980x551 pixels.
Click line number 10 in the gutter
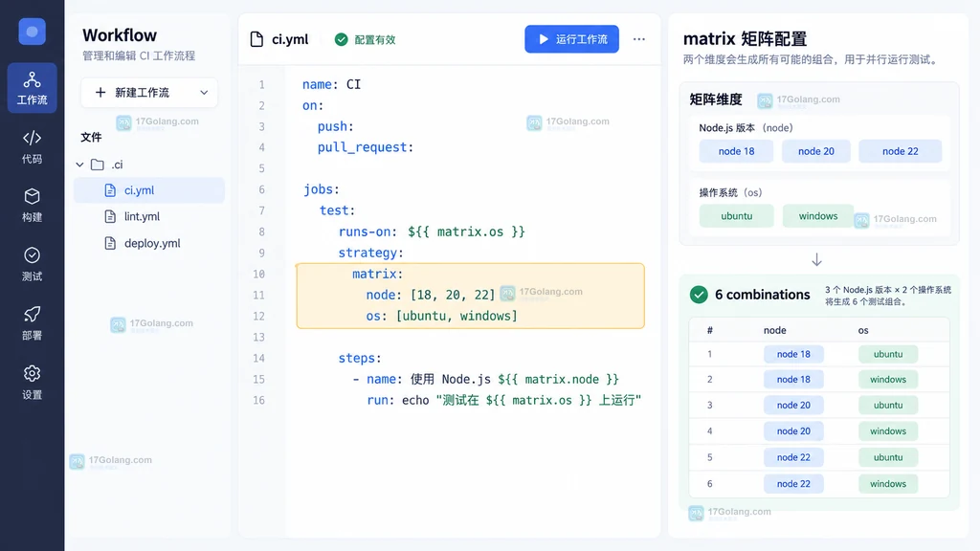pyautogui.click(x=258, y=274)
